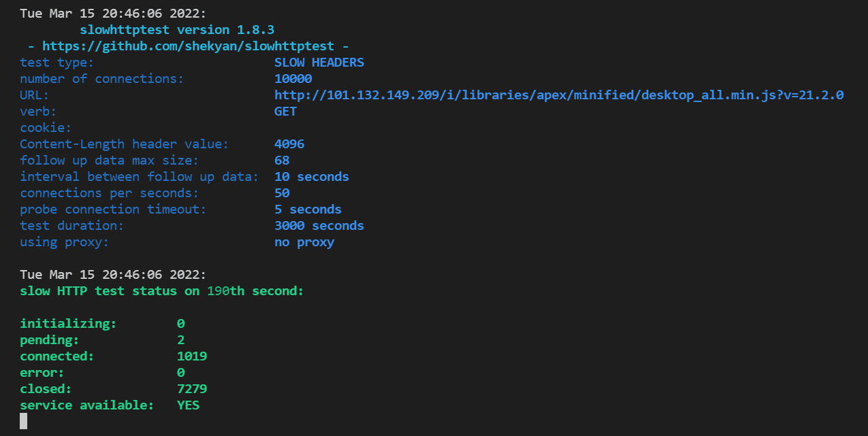Click the first timestamp line at top
This screenshot has width=868, height=436.
click(113, 14)
